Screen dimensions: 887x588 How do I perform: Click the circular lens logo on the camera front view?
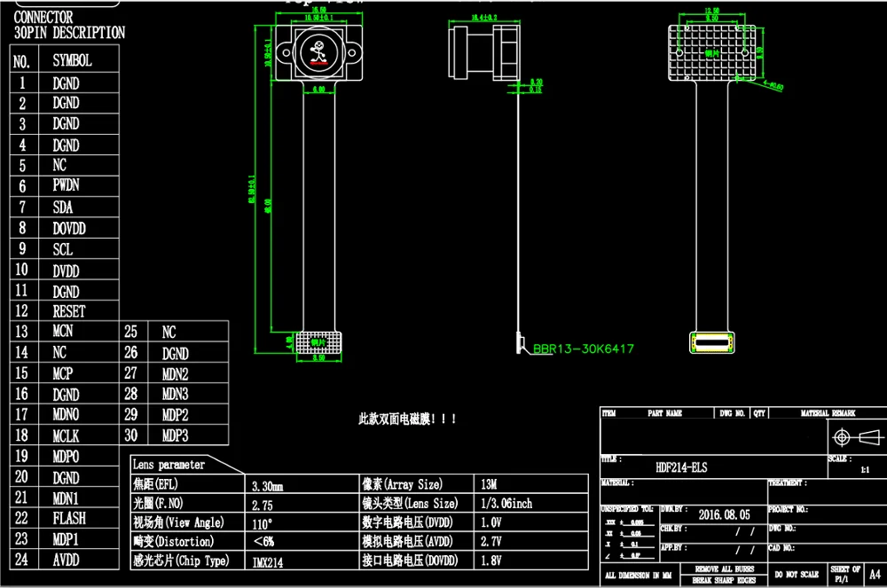click(318, 52)
